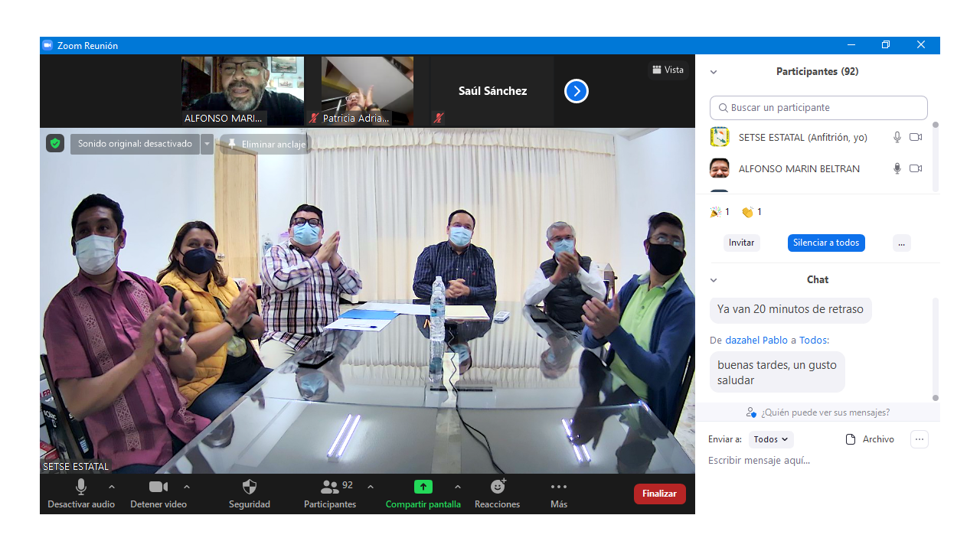Click the ALFONSO MARIN BELTRAN name text

click(799, 169)
